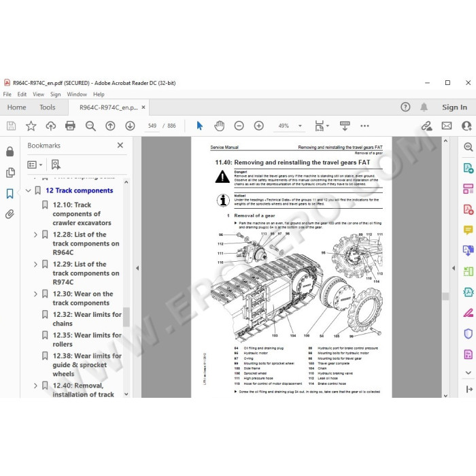Click share with others person icon

tap(466, 126)
